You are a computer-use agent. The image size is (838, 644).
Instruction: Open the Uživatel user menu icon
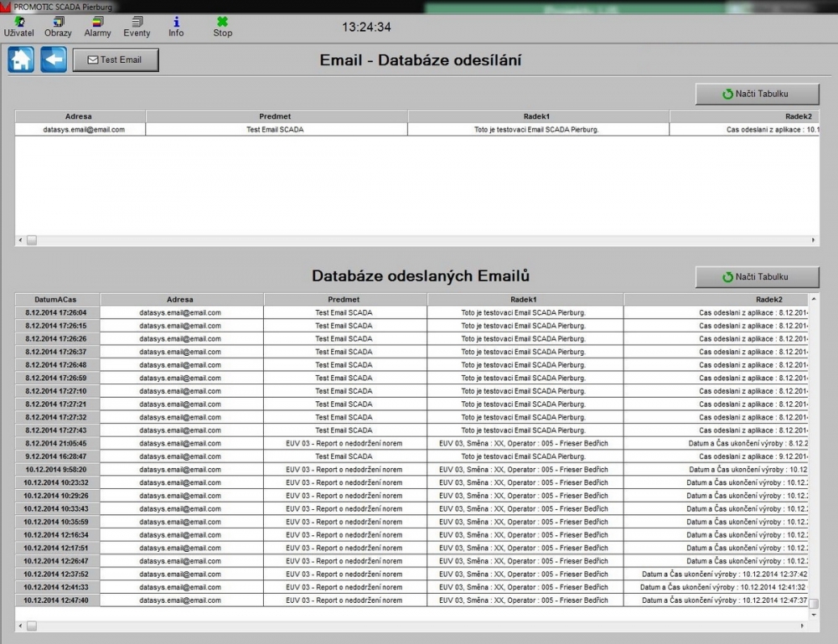pyautogui.click(x=18, y=27)
